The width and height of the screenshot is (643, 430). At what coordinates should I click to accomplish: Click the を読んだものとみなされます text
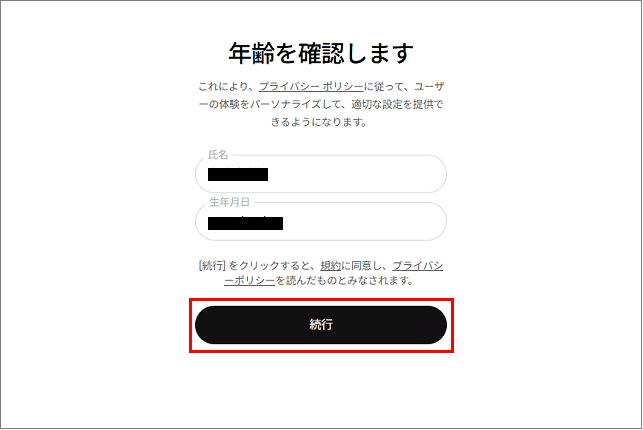click(x=344, y=281)
